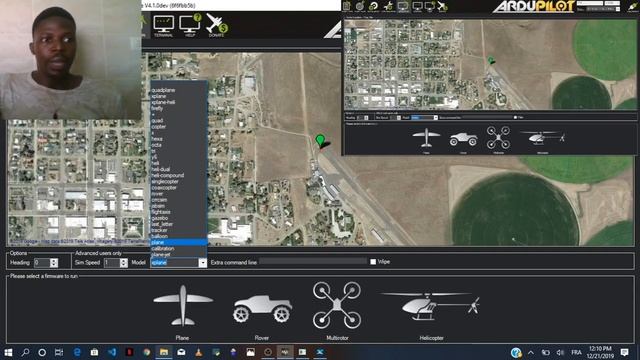Choose heli-dual from model list
The image size is (640, 360).
161,169
